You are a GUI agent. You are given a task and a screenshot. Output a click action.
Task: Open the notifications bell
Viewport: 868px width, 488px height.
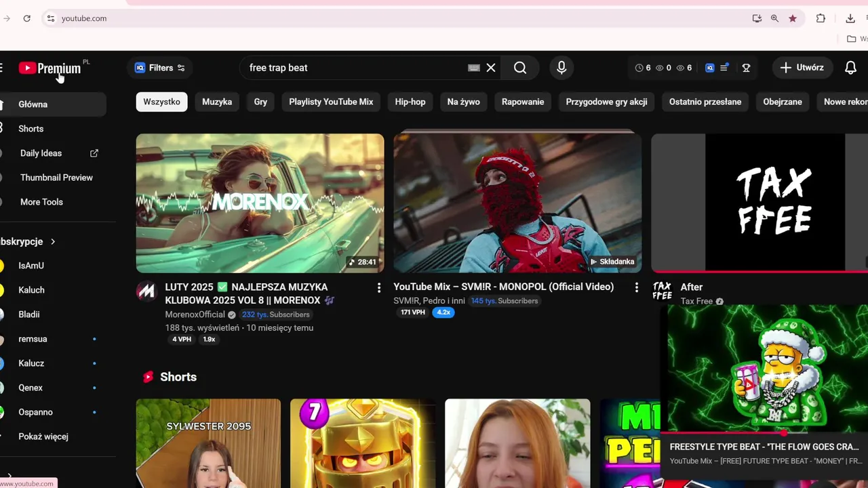850,68
